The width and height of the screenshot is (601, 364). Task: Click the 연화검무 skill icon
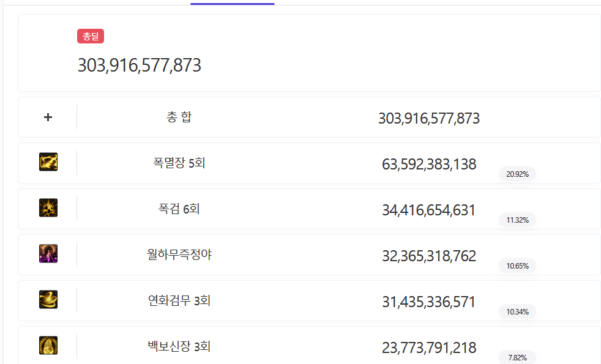point(48,300)
